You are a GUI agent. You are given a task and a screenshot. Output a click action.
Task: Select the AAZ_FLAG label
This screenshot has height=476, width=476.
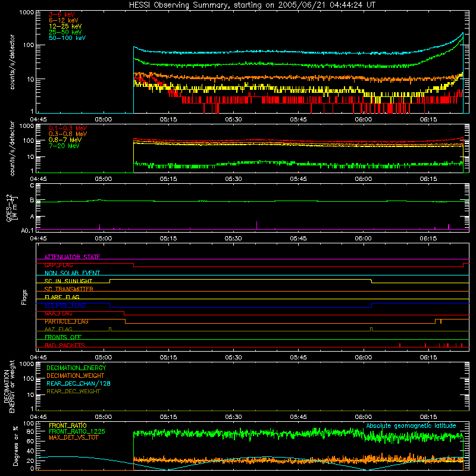(58, 329)
